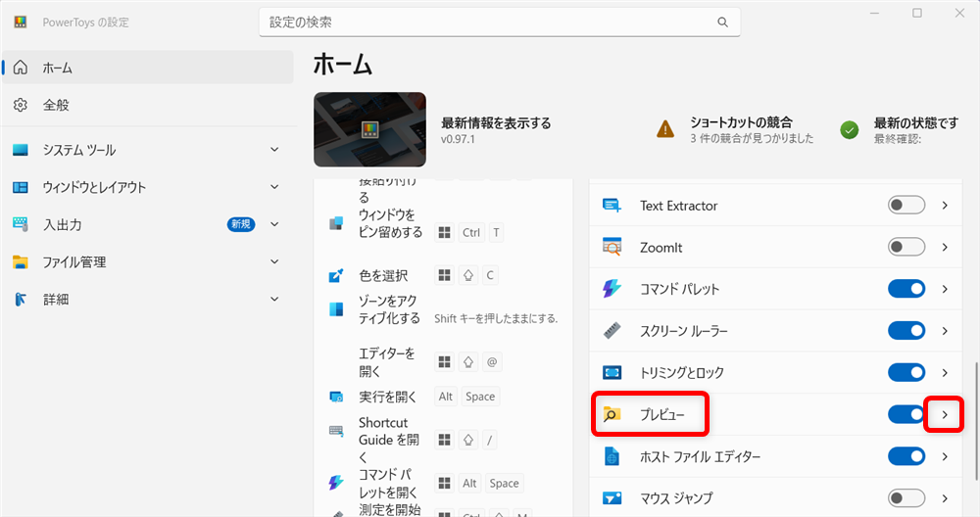Turn off スクリーン ルーラー switch
This screenshot has width=980, height=517.
point(906,330)
